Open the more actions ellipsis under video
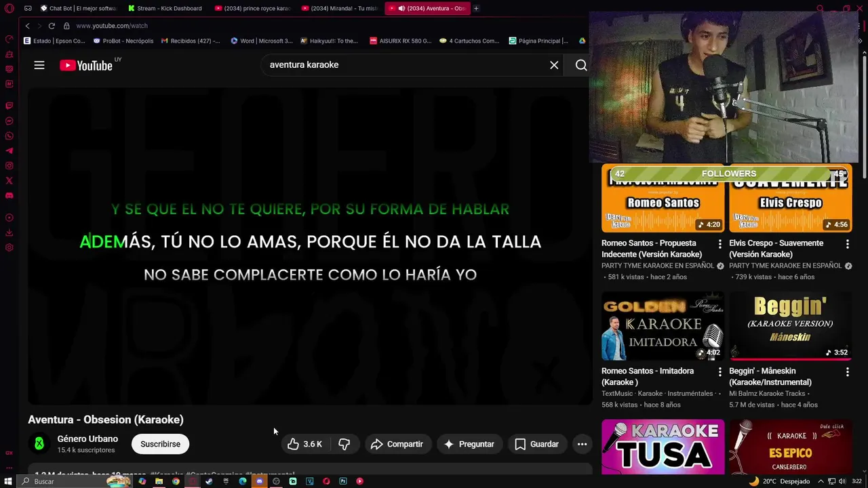 click(x=582, y=444)
